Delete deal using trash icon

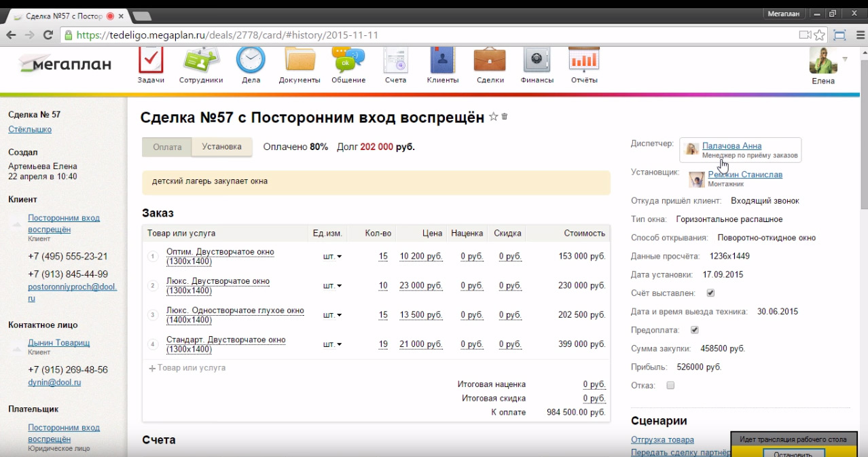[x=505, y=117]
